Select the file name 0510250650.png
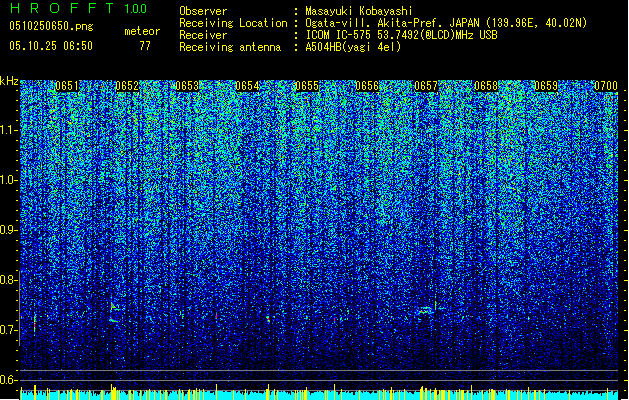Image resolution: width=629 pixels, height=400 pixels. [x=51, y=26]
